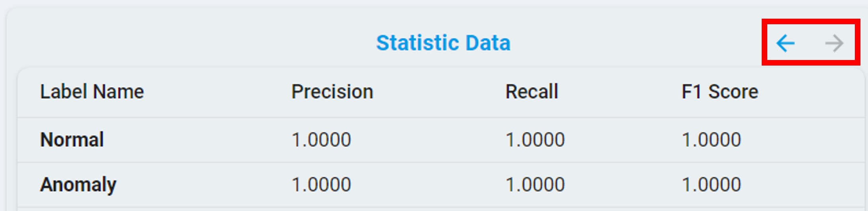Click the Recall value for Anomaly
868x211 pixels.
pyautogui.click(x=535, y=185)
